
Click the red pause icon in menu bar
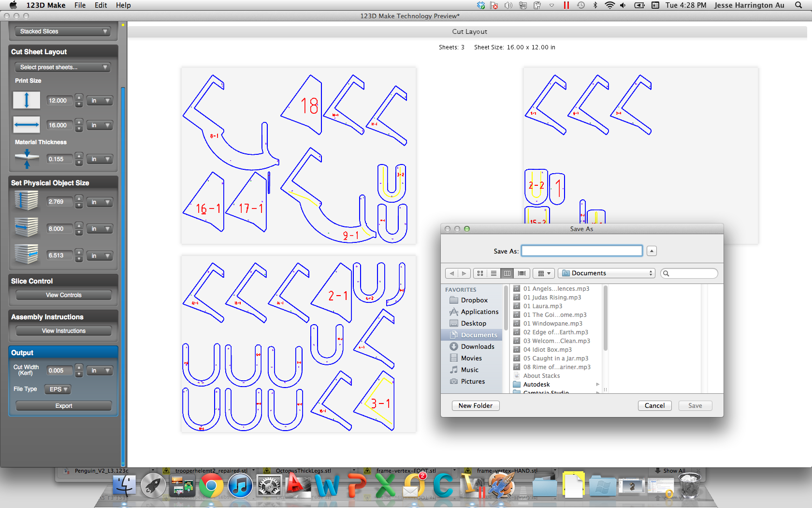pos(566,5)
